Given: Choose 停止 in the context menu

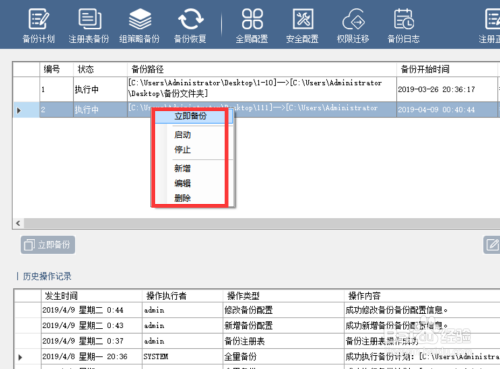Looking at the screenshot, I should tap(182, 150).
